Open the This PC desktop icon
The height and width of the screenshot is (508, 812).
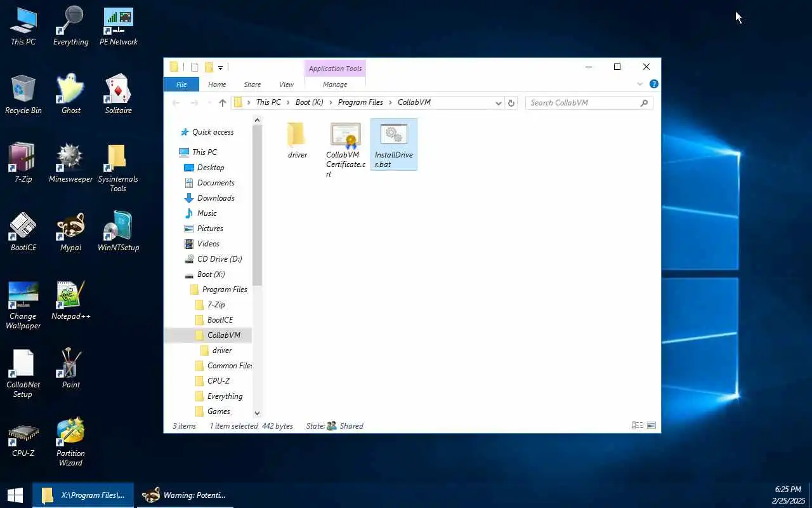coord(23,27)
